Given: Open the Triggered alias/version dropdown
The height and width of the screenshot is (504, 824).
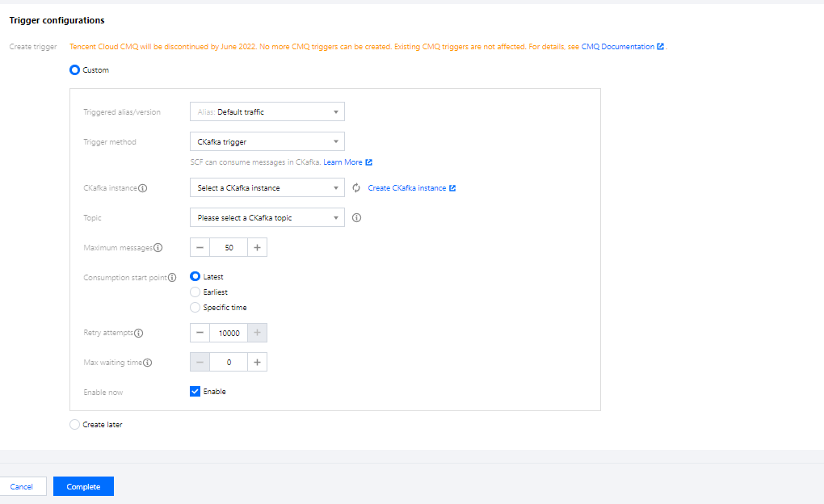Looking at the screenshot, I should click(267, 112).
